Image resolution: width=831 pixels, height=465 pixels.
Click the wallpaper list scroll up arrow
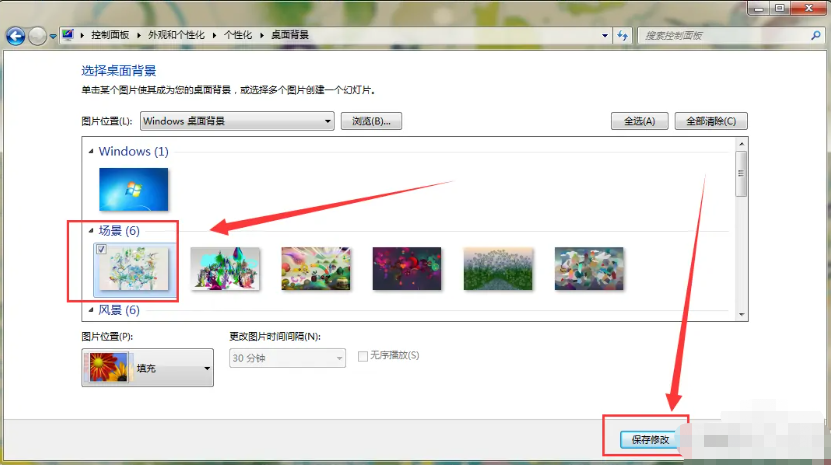pyautogui.click(x=741, y=144)
